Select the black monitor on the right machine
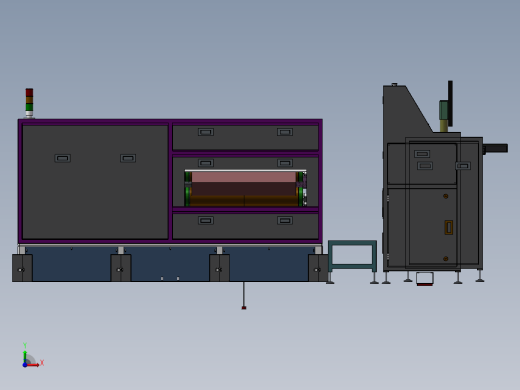 (450, 103)
